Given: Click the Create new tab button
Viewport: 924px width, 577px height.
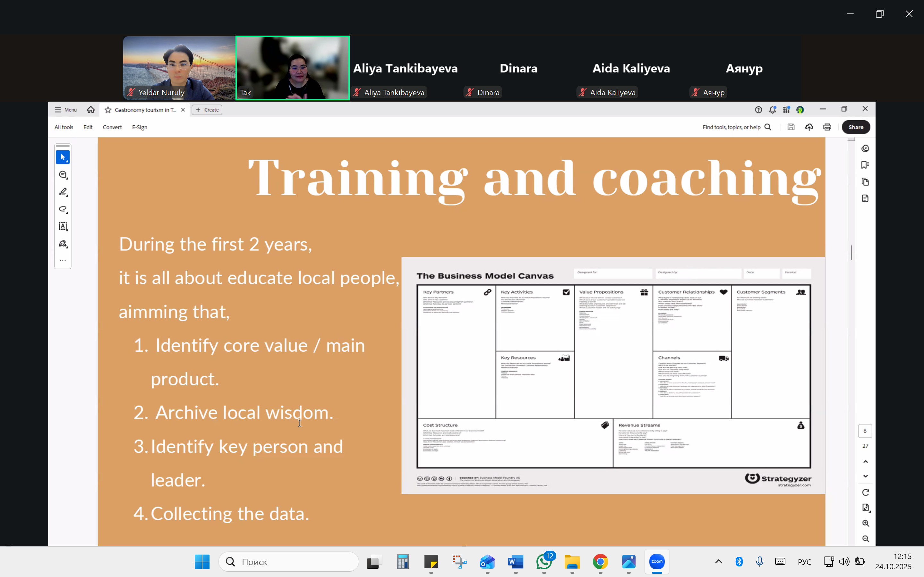Looking at the screenshot, I should pos(207,110).
